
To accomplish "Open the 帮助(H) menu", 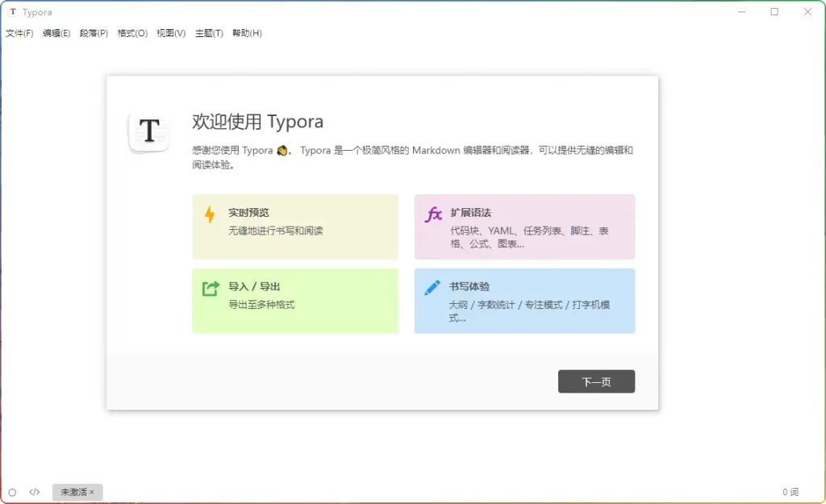I will click(247, 33).
